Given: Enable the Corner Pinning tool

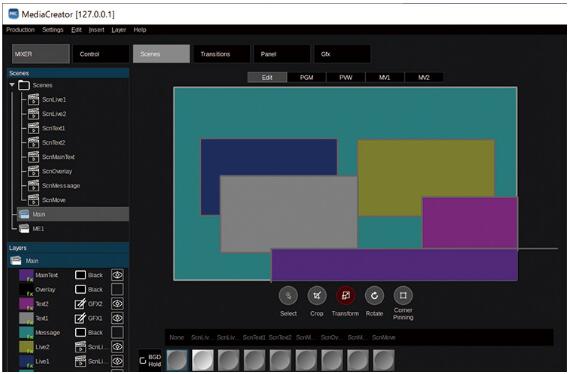Looking at the screenshot, I should (403, 296).
